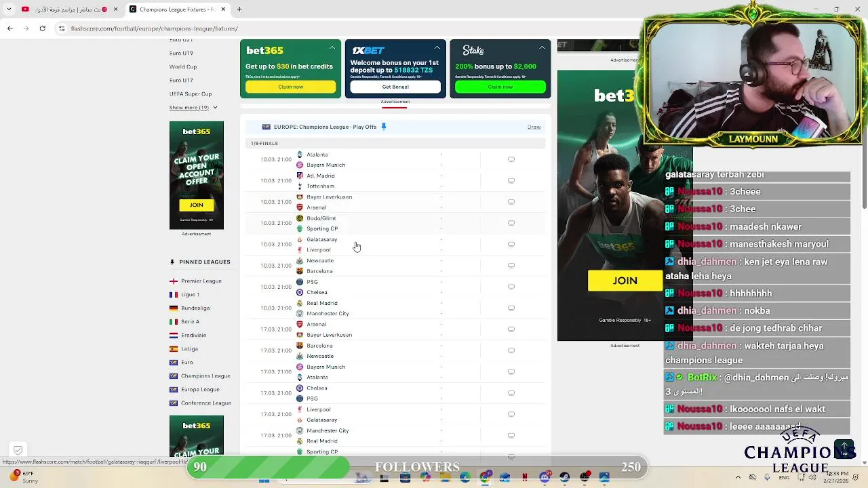Open match icon for Galatasaray vs Liverpool 10.03
Screen dimensions: 868x488
tap(511, 245)
